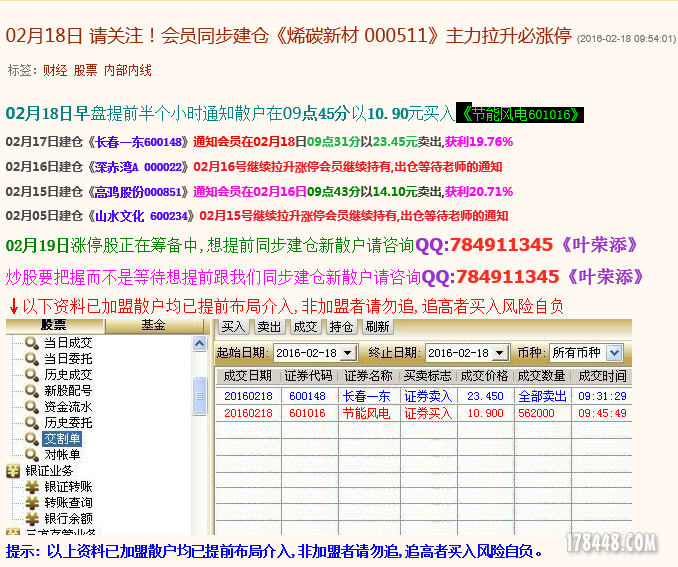Open 当日成交 in the tree
This screenshot has height=567, width=678.
[68, 343]
